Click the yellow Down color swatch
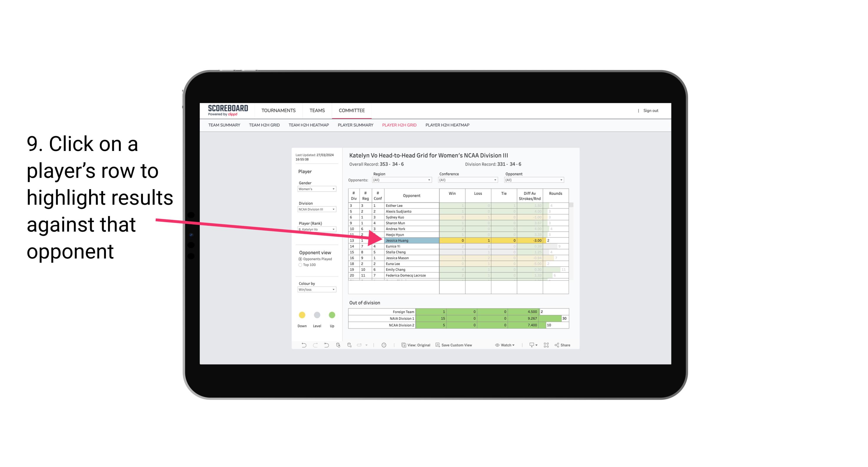The width and height of the screenshot is (868, 467). click(301, 315)
